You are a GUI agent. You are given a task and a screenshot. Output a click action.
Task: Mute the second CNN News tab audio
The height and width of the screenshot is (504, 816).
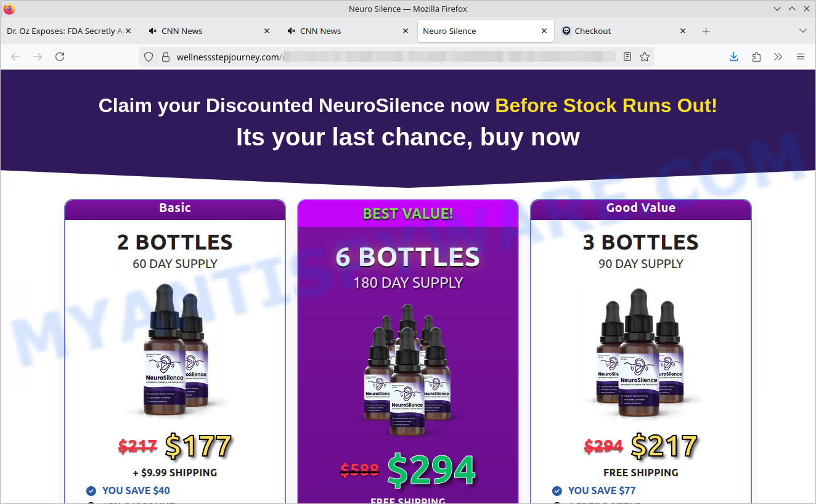292,31
